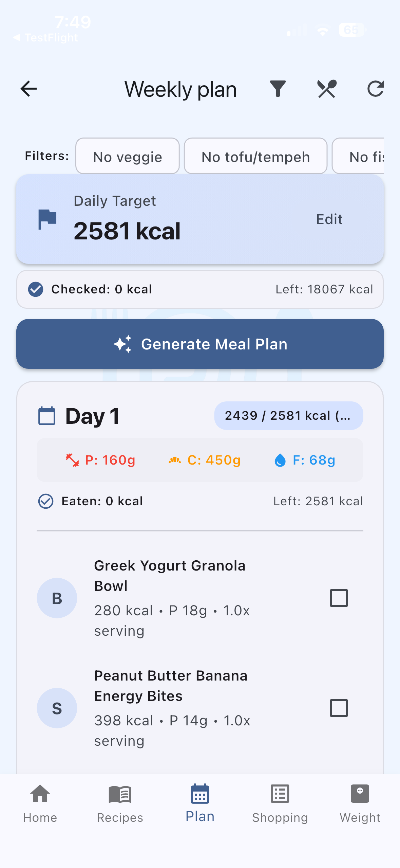Image resolution: width=400 pixels, height=868 pixels.
Task: Tap the Daily Target flag icon
Action: [47, 219]
